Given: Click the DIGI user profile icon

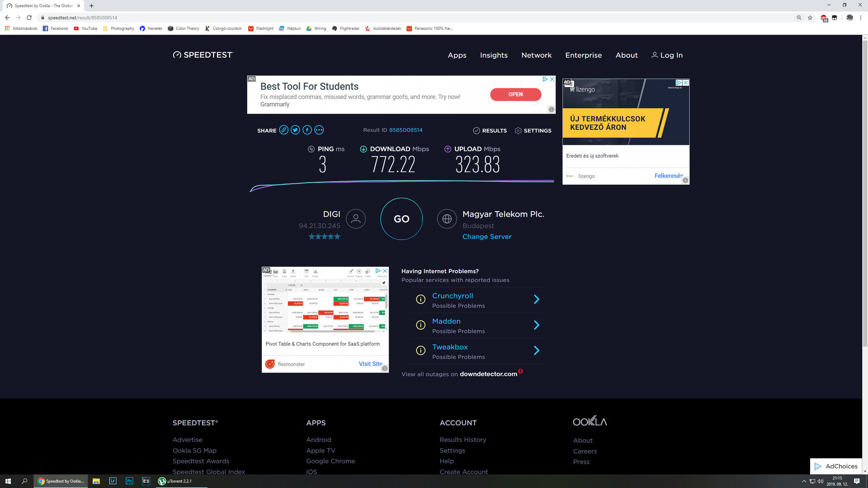Looking at the screenshot, I should pos(356,219).
